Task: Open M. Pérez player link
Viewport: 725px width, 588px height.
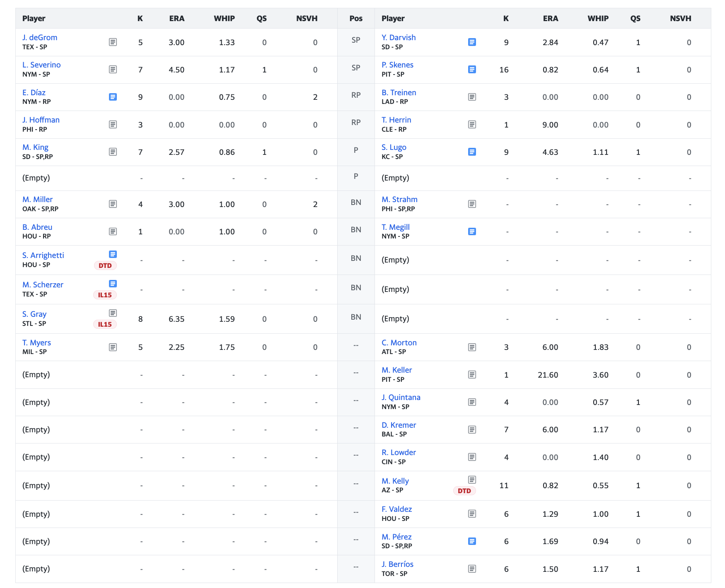Action: tap(396, 537)
